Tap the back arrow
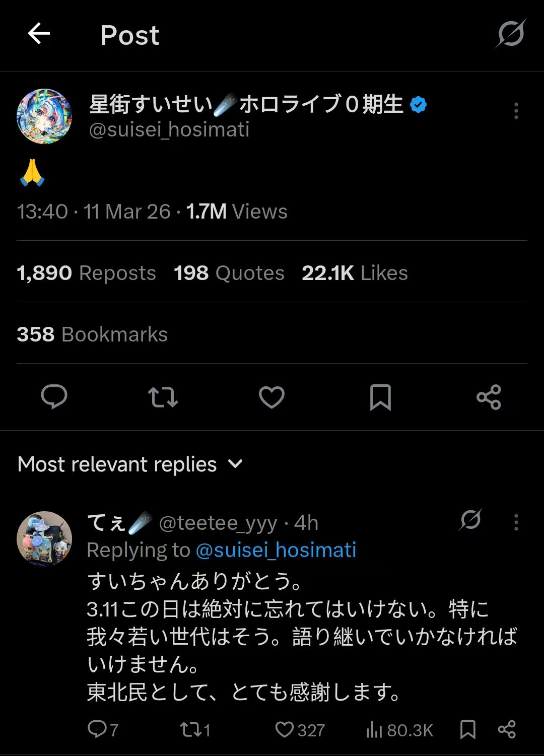Image resolution: width=544 pixels, height=756 pixels. point(39,34)
